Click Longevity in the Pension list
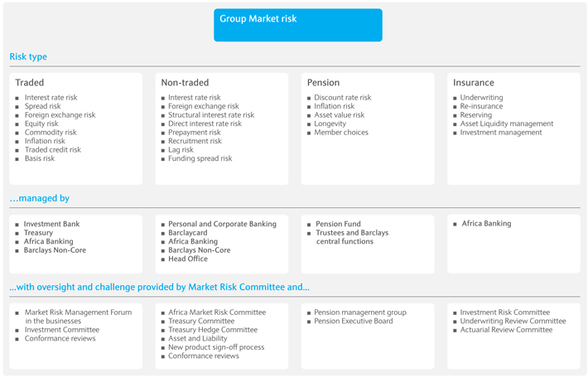588x378 pixels. pos(330,124)
